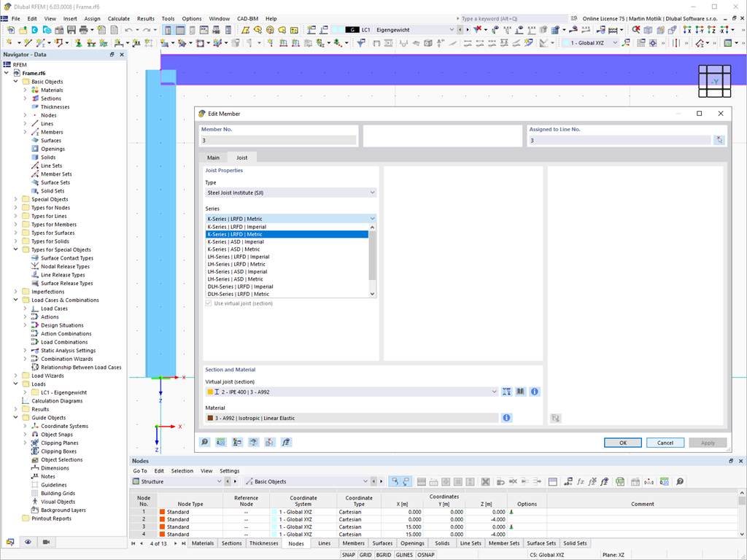Toggle SNAP in the status bar
747x560 pixels.
(x=348, y=555)
